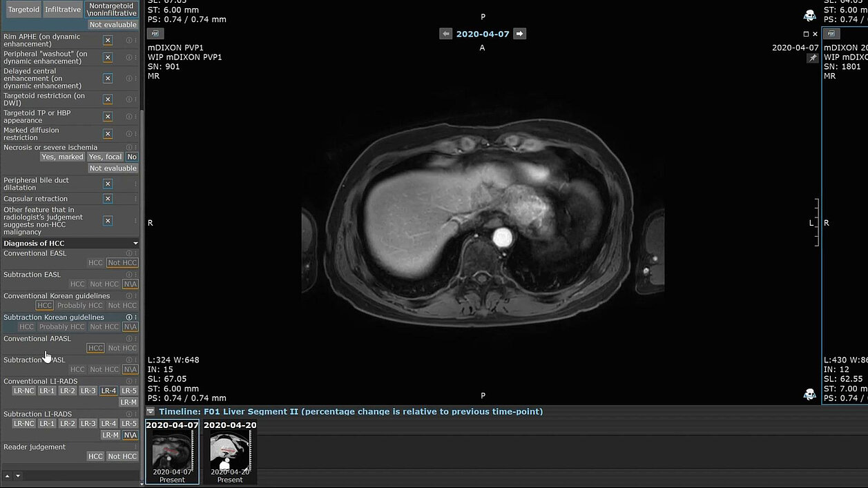Click the pin icon below 2020-04-07 date
The width and height of the screenshot is (868, 488).
coord(812,59)
